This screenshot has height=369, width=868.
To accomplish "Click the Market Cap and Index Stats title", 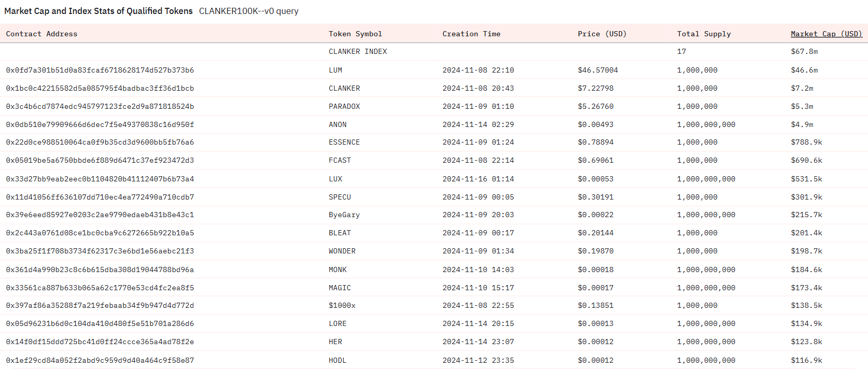I will [99, 11].
